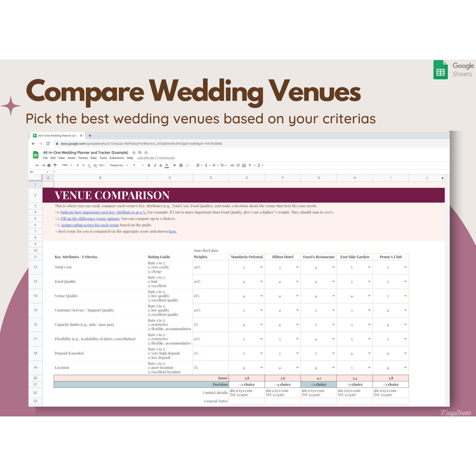
Task: Apply bold formatting to the selection
Action: [x=149, y=165]
